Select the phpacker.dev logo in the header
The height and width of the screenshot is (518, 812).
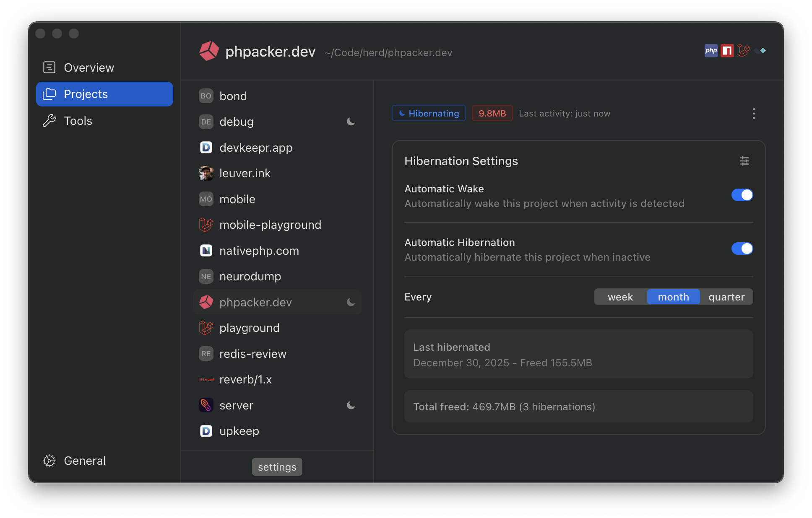209,51
